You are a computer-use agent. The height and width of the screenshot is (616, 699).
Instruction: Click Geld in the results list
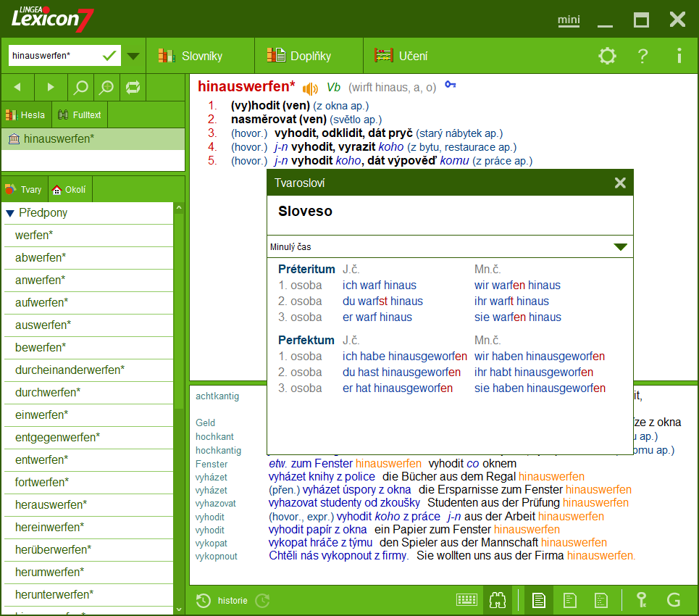[x=205, y=423]
